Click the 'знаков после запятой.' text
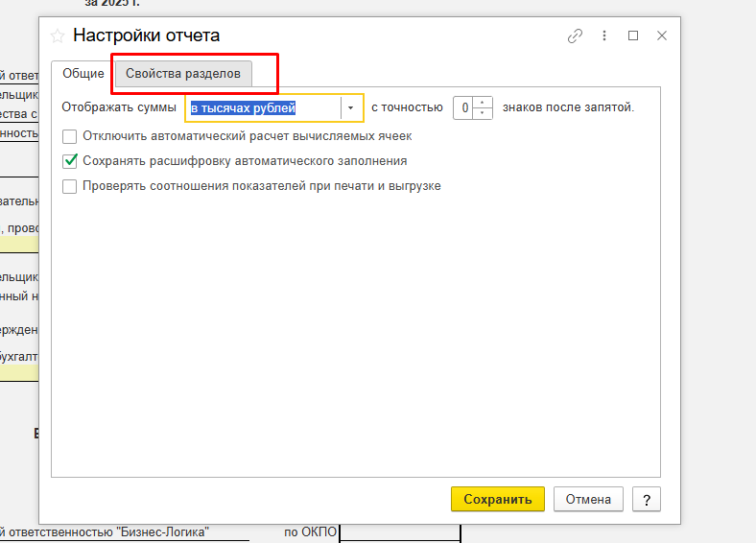 pos(569,107)
